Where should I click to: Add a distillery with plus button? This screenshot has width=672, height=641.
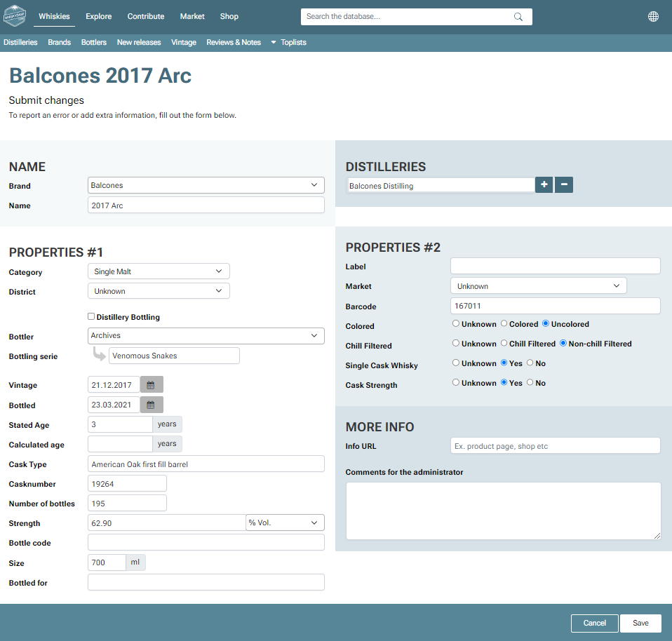544,184
